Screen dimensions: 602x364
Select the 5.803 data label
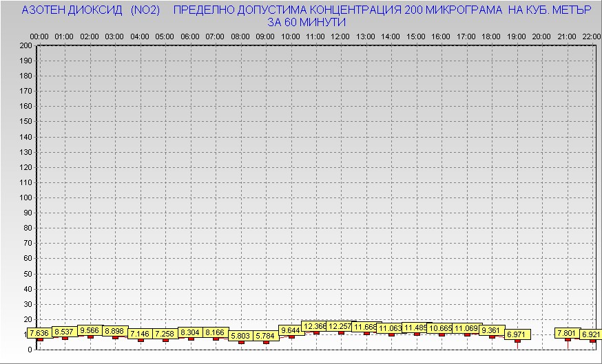click(x=241, y=336)
